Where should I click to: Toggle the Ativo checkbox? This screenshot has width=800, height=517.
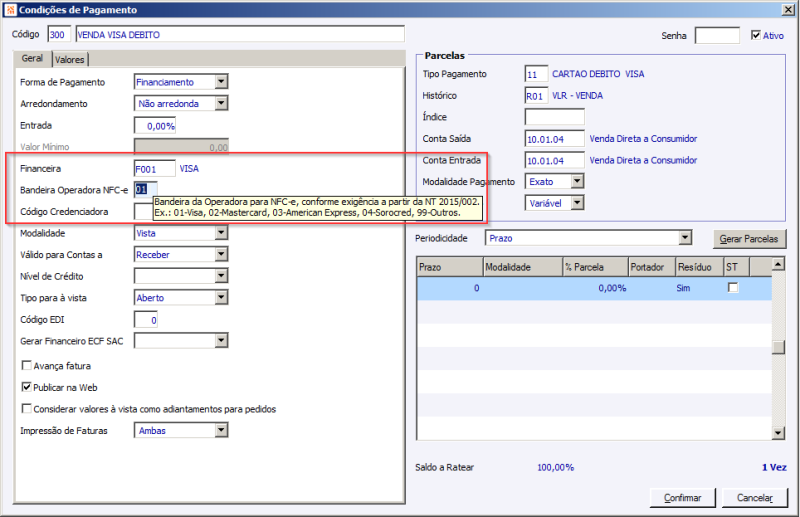(x=756, y=35)
